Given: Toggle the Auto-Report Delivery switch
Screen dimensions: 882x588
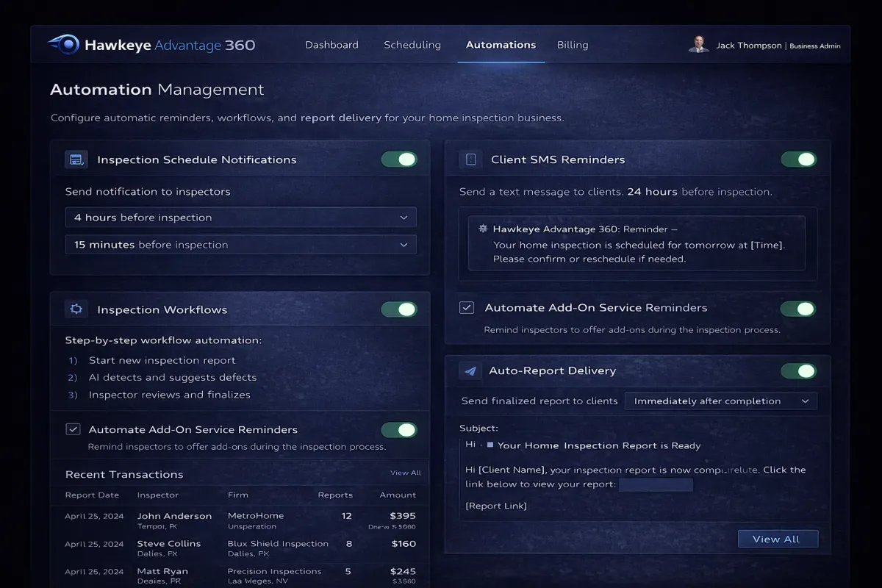Looking at the screenshot, I should click(x=798, y=371).
